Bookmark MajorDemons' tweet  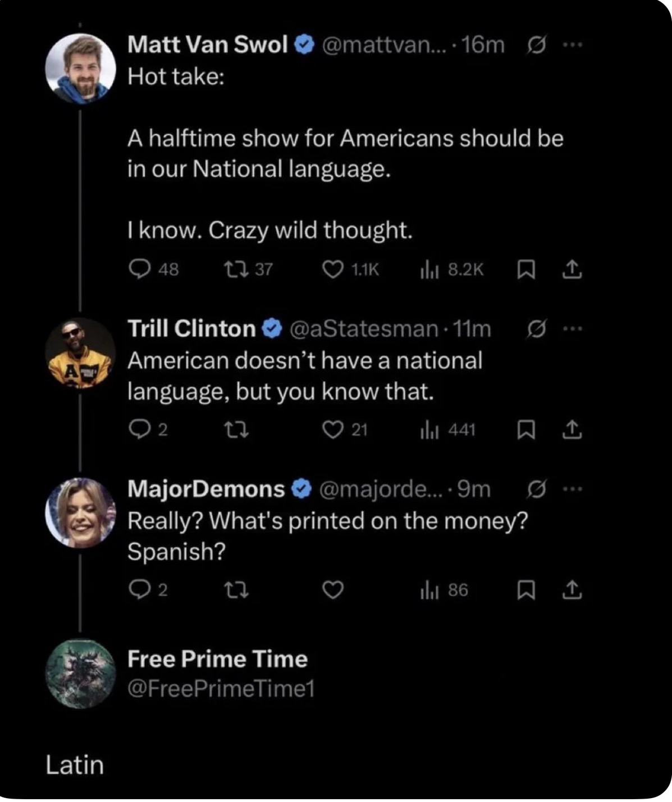coord(525,590)
